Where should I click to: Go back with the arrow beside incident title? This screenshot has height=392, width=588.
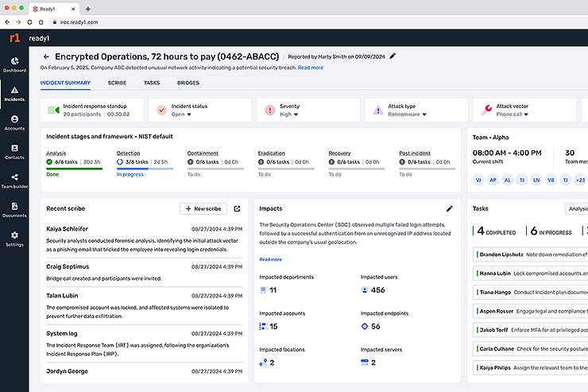(46, 57)
